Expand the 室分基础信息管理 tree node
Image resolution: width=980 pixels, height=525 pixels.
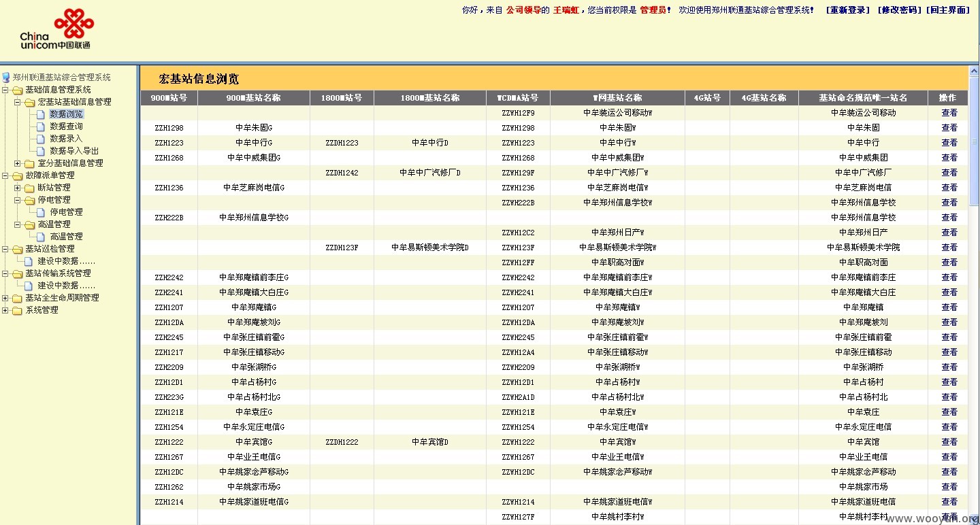(x=18, y=163)
